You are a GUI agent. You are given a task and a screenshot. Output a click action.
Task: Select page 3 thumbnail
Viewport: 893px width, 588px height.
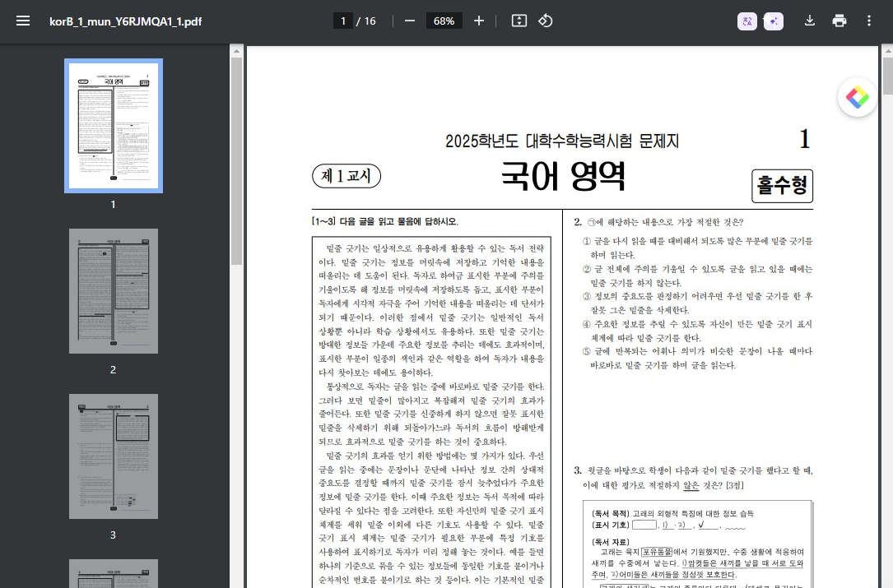pos(114,456)
